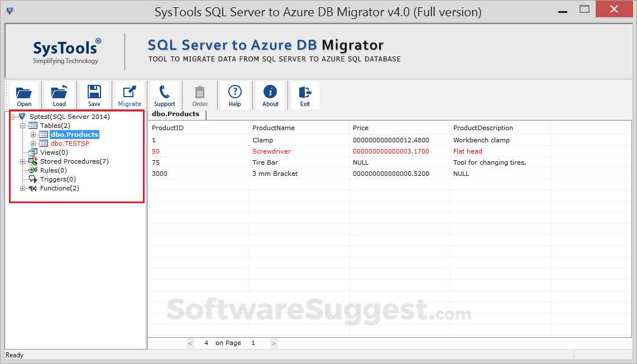
Task: Expand the Stored Procedures(7) node
Action: click(23, 161)
